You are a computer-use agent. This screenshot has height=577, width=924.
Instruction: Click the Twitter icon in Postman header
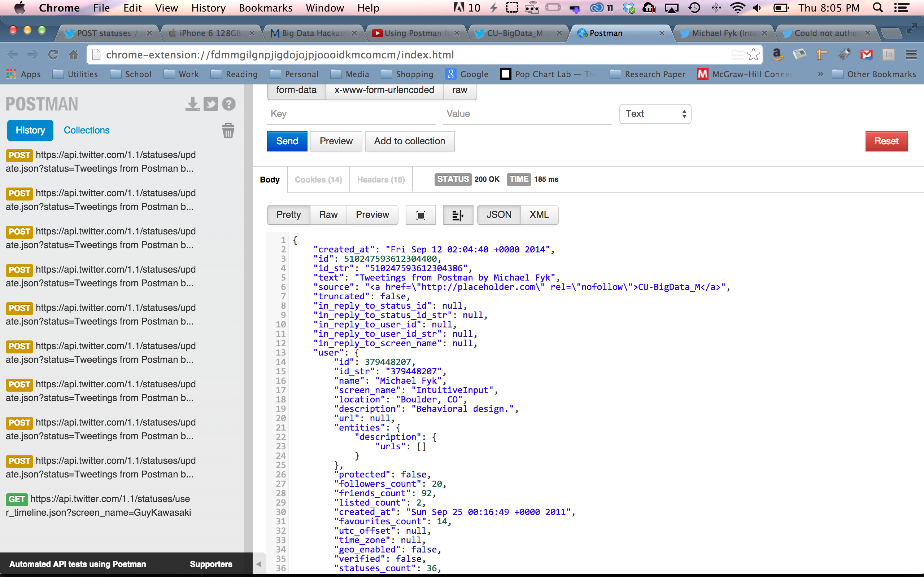(x=210, y=104)
